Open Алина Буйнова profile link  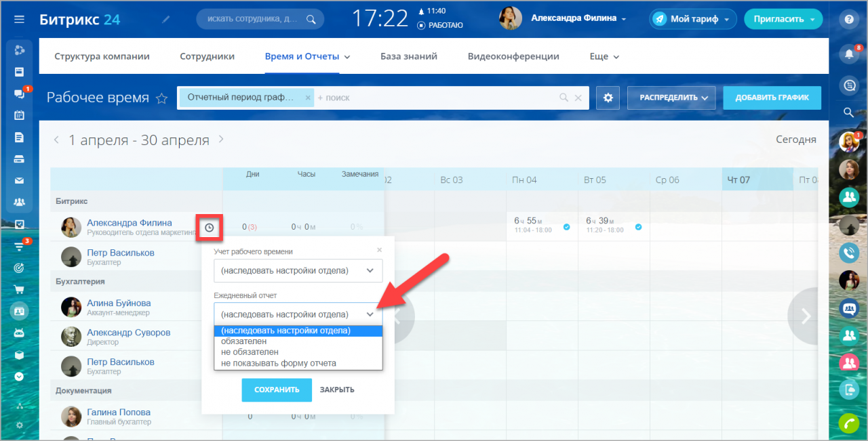coord(119,303)
